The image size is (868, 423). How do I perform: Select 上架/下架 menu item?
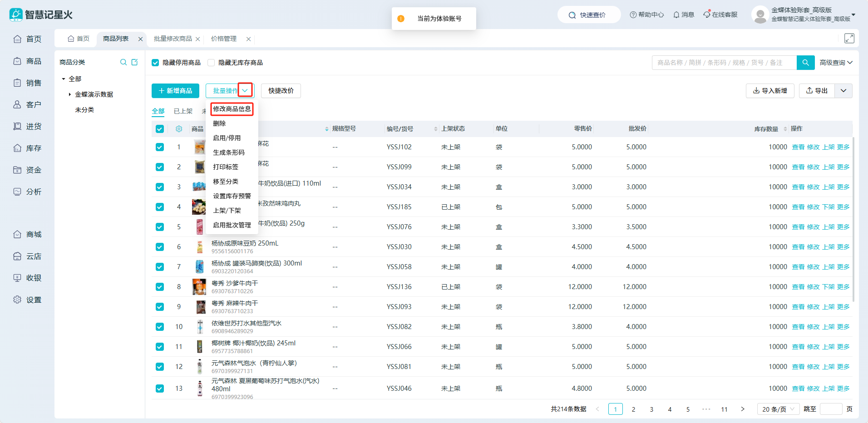[x=232, y=211]
